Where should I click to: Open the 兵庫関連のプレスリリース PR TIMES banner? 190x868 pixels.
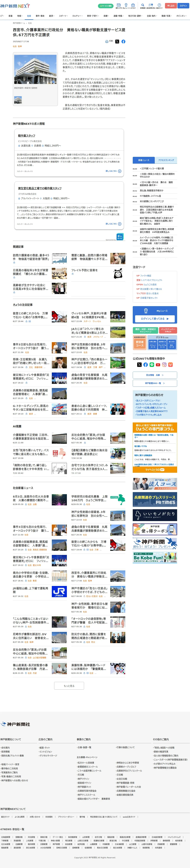coord(155,499)
